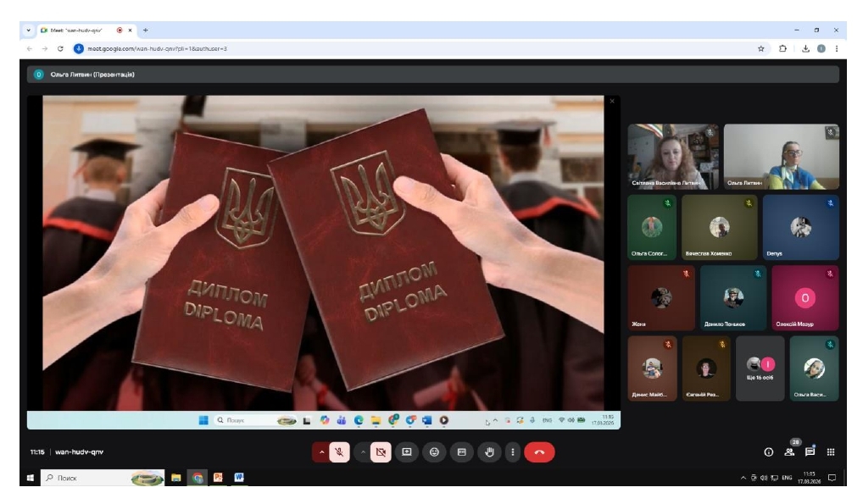
Task: Click the shared presentation diploma image
Action: [323, 252]
